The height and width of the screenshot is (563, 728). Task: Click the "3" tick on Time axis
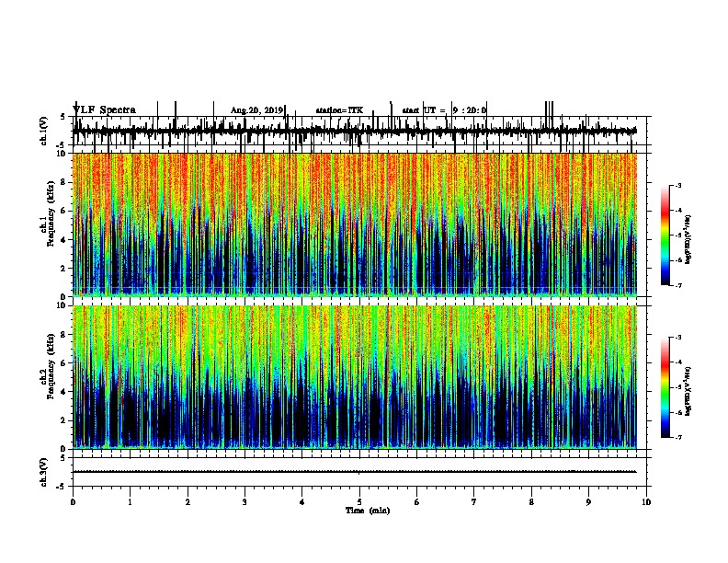pos(245,502)
